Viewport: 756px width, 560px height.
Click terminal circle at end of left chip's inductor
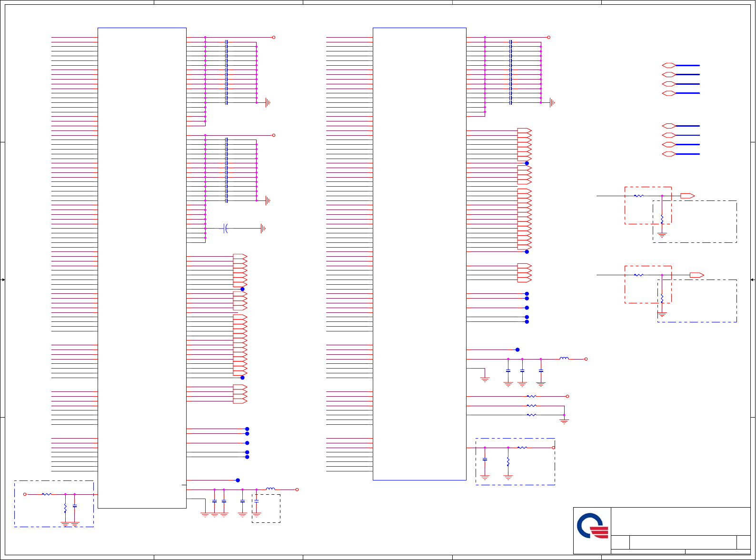tap(297, 490)
